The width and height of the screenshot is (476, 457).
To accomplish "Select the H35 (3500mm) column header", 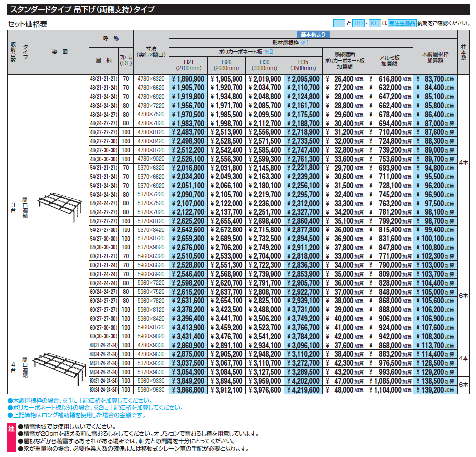I will [303, 65].
